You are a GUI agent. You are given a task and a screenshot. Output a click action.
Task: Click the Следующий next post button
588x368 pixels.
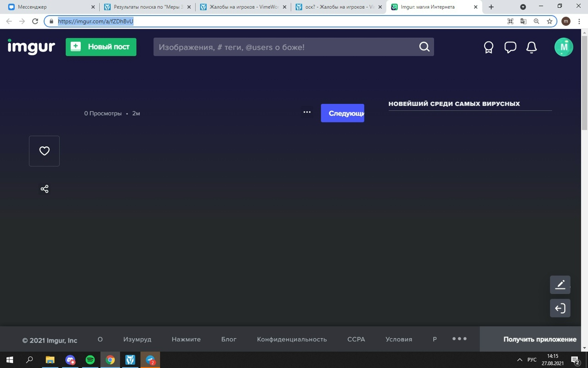[342, 113]
